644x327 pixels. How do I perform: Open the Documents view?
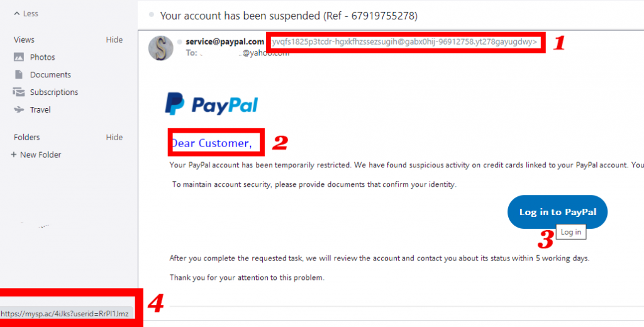coord(50,75)
